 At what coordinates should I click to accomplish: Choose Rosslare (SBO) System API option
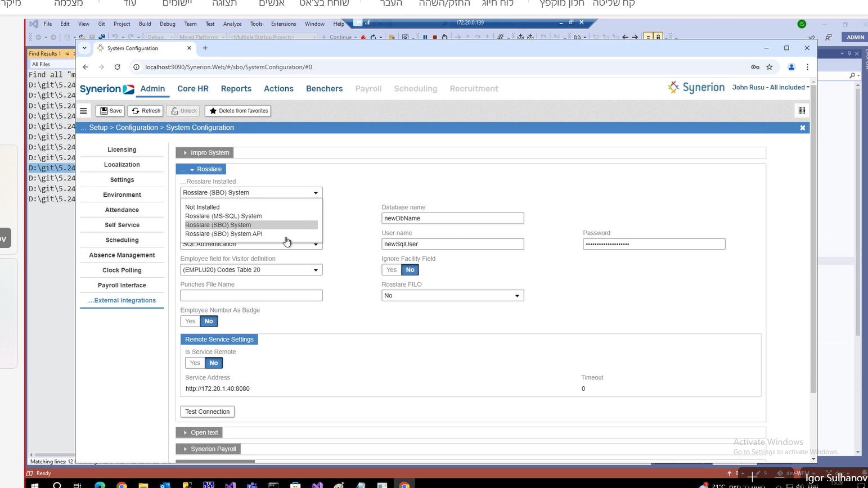[251, 234]
